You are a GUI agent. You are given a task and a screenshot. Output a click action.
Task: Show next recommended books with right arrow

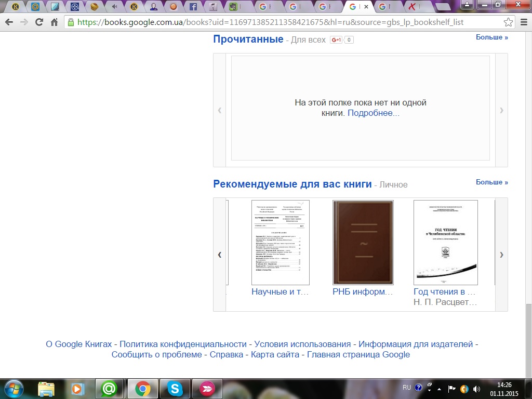click(x=501, y=255)
